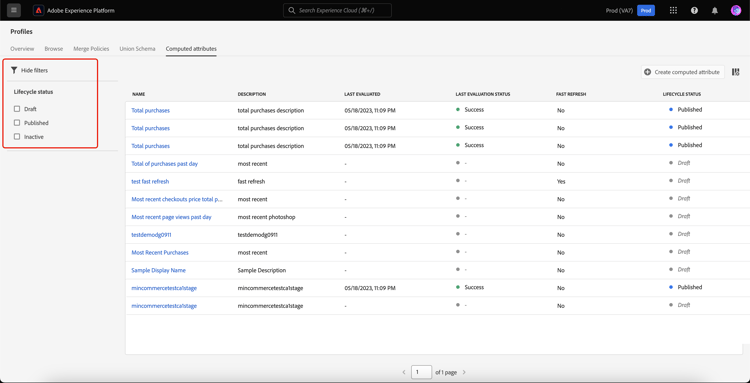
Task: Select the Computed attributes tab
Action: (191, 49)
